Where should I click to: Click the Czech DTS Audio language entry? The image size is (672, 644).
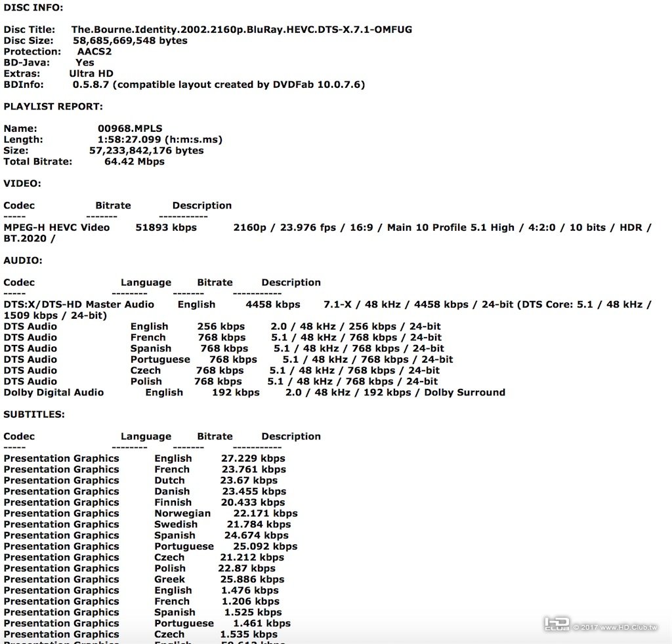(145, 371)
